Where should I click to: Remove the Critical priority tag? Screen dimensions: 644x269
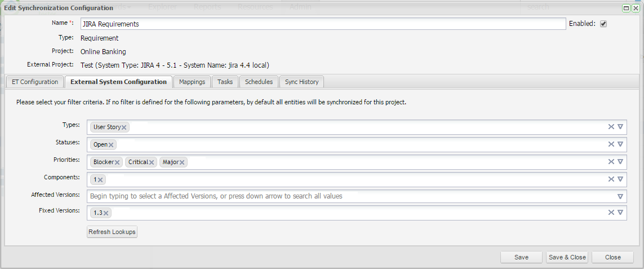(152, 162)
